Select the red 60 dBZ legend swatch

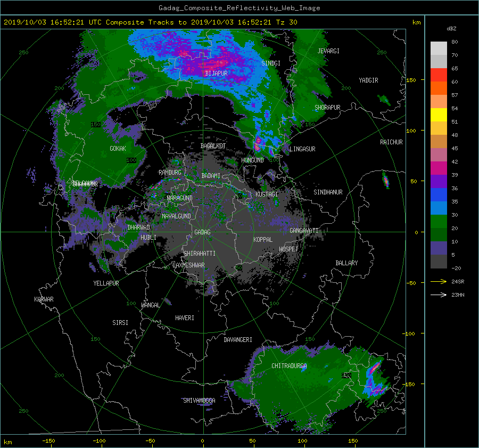point(439,75)
